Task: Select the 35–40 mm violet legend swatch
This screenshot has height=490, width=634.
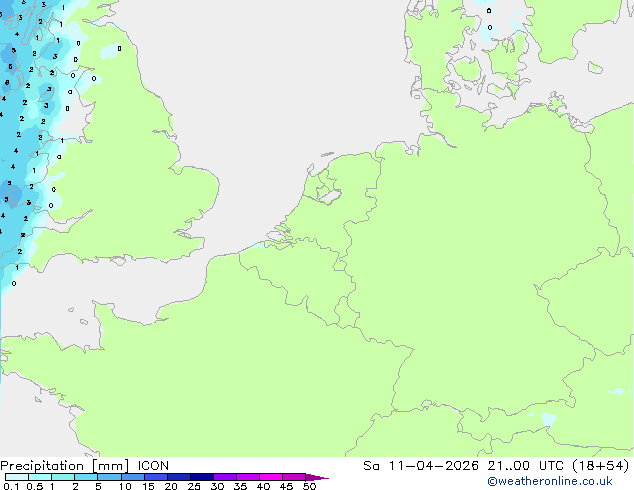Action: [x=248, y=477]
